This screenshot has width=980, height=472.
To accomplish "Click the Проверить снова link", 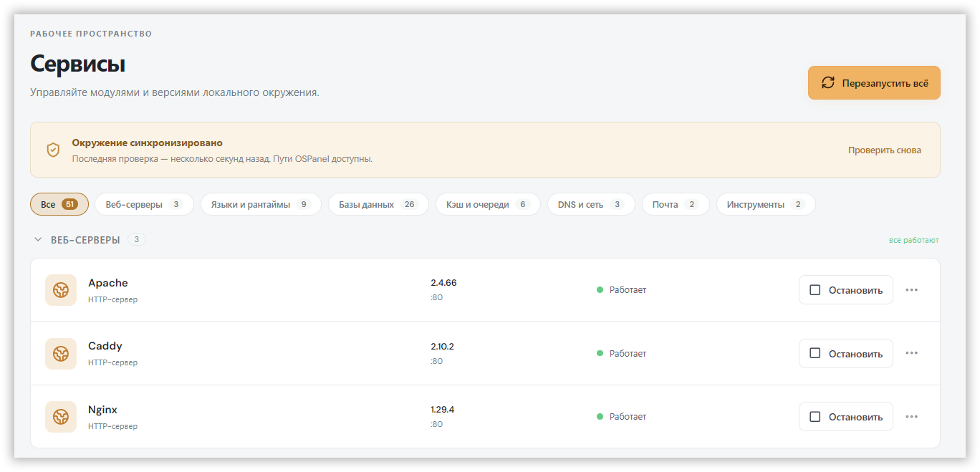I will (x=885, y=150).
